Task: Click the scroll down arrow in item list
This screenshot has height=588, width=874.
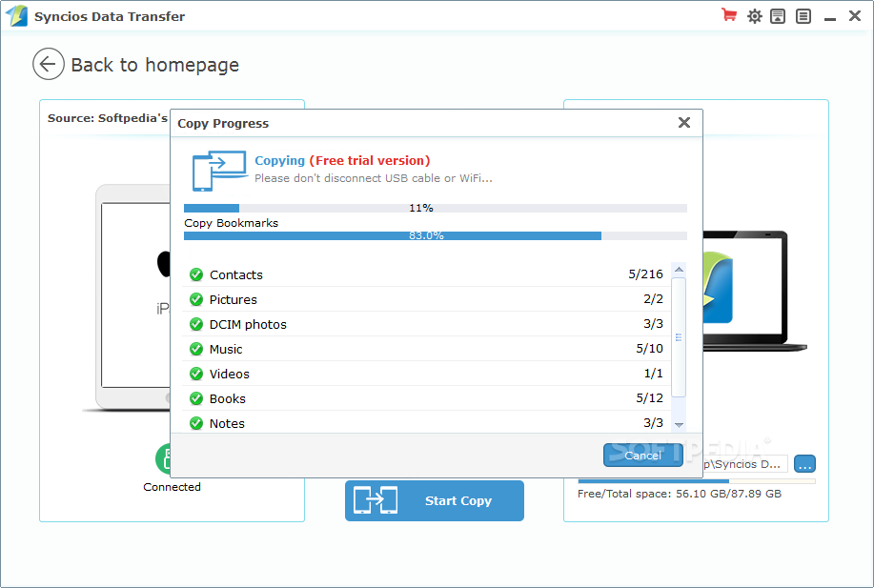Action: click(679, 425)
